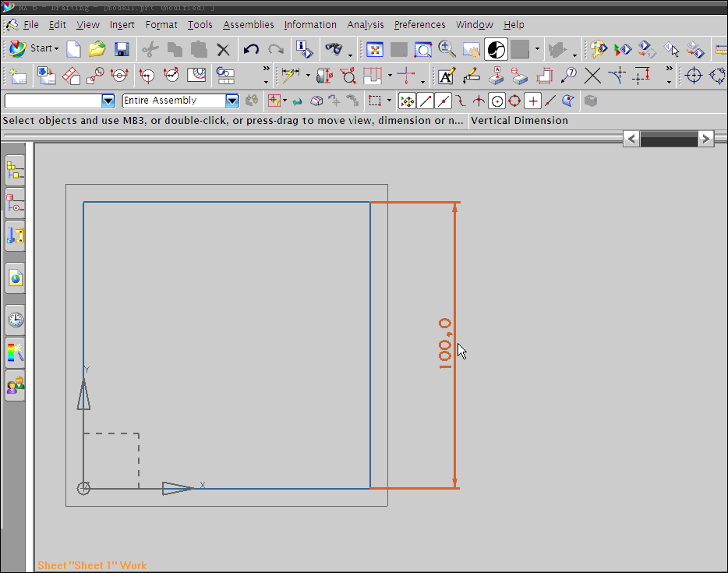The height and width of the screenshot is (573, 728).
Task: Open the Assemblies menu
Action: (248, 25)
